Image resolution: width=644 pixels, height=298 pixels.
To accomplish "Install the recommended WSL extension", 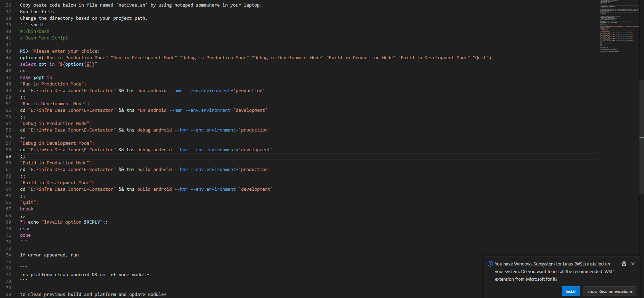I will (x=571, y=291).
